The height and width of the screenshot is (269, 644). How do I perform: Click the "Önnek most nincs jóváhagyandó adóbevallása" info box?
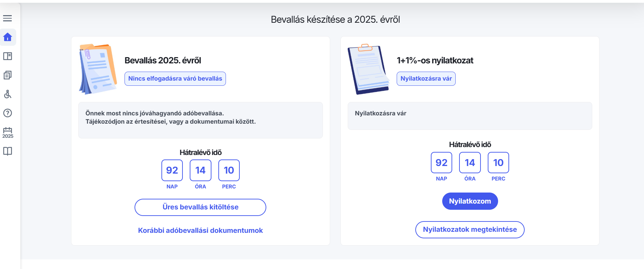tap(200, 120)
